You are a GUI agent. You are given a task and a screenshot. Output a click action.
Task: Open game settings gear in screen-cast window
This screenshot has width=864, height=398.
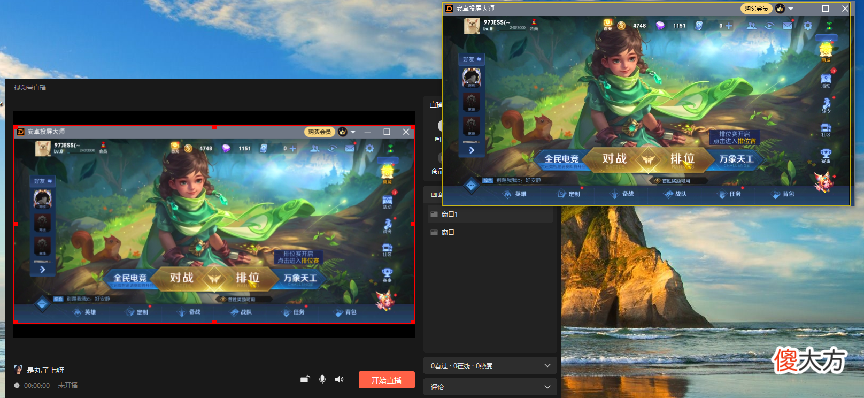[x=808, y=25]
